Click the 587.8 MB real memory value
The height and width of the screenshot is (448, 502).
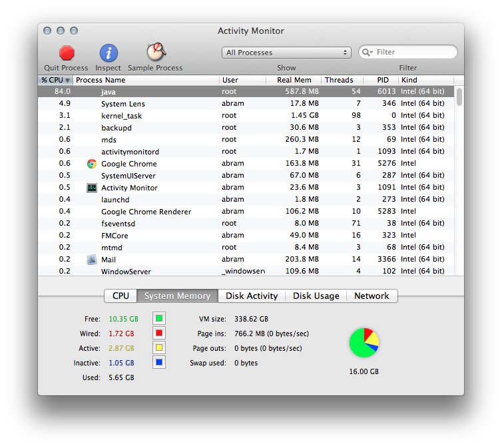click(302, 91)
